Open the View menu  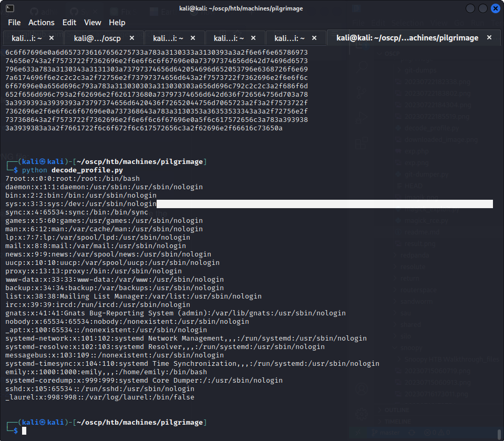(x=92, y=23)
